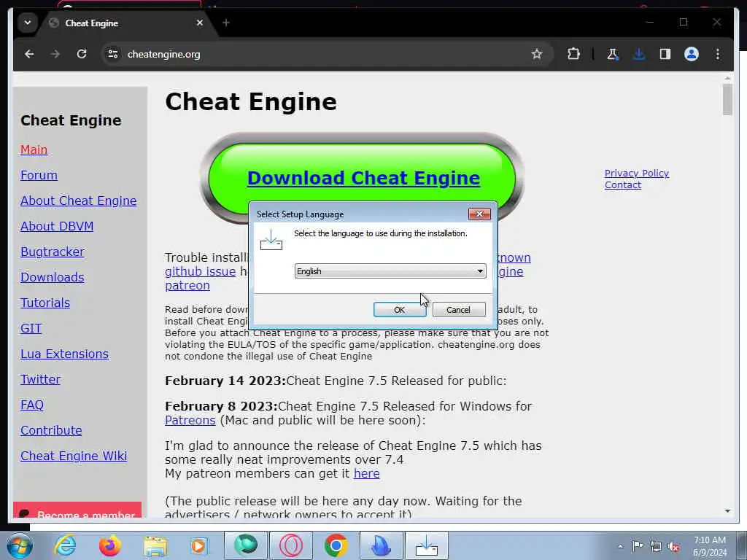Open the clock showing 7:10 AM

[x=710, y=545]
